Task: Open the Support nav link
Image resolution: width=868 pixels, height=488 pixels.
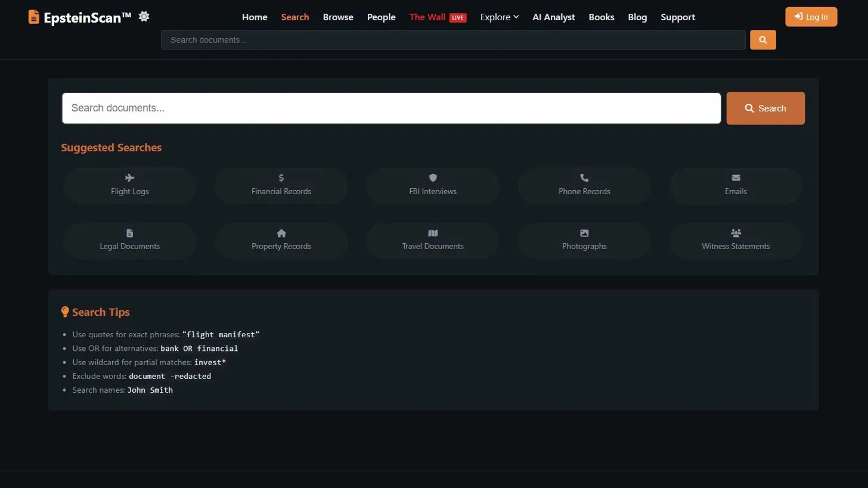Action: (x=678, y=17)
